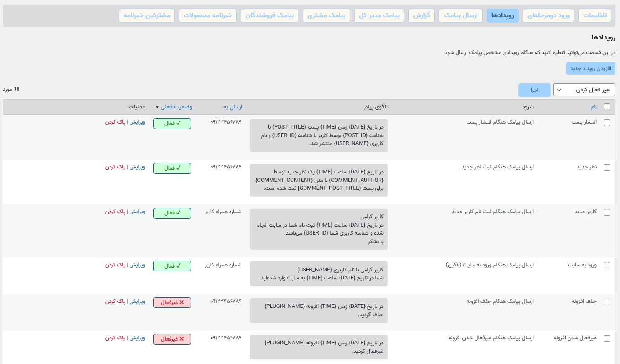Viewport: 620px width, 364px height.
Task: Delete the ورود به سایت event
Action: [115, 265]
